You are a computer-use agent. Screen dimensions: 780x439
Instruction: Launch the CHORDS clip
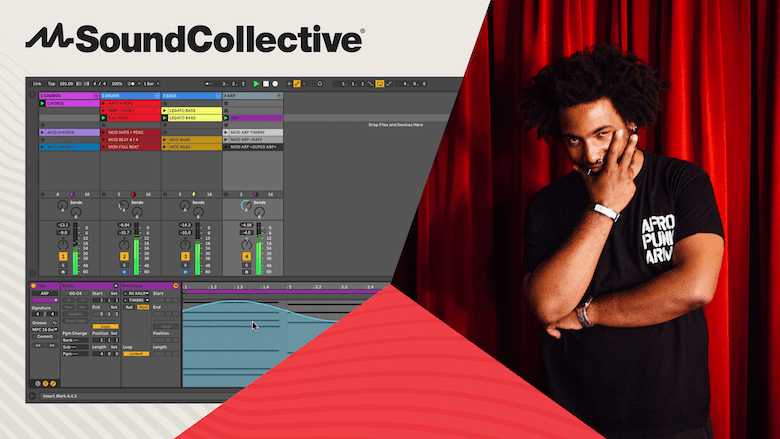(42, 103)
